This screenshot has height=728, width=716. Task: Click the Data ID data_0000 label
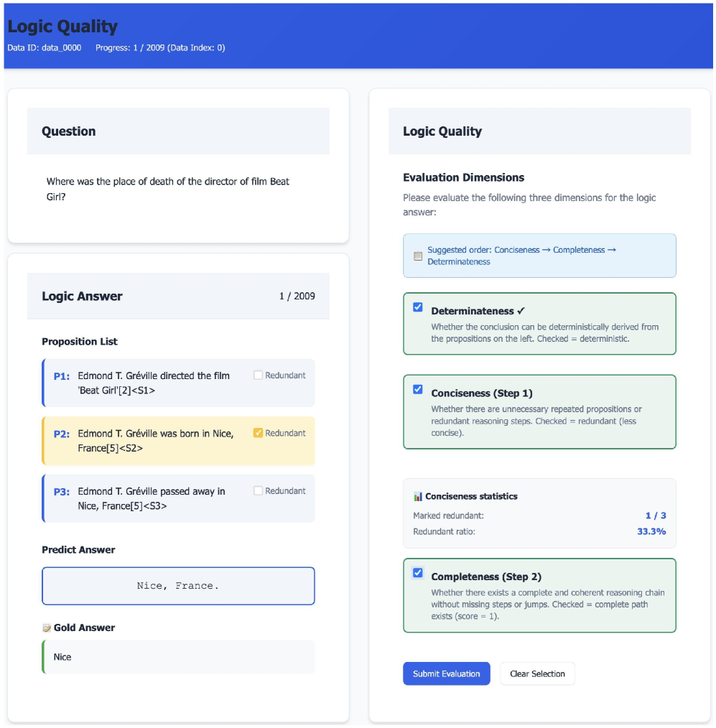click(45, 48)
